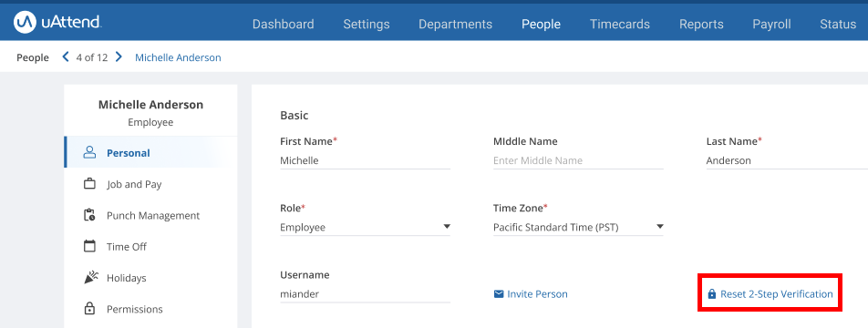Select the Job and Pay sidebar tab
Viewport: 868px width, 328px height.
[x=150, y=184]
